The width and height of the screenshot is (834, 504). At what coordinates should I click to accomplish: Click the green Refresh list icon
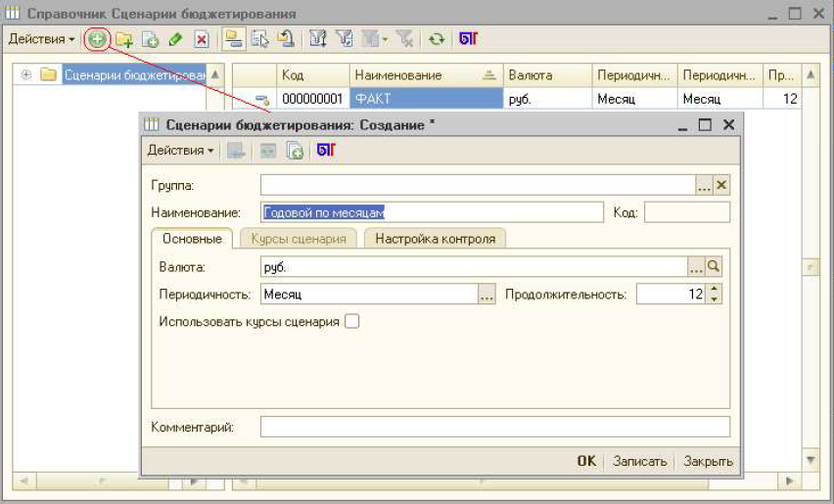(437, 39)
